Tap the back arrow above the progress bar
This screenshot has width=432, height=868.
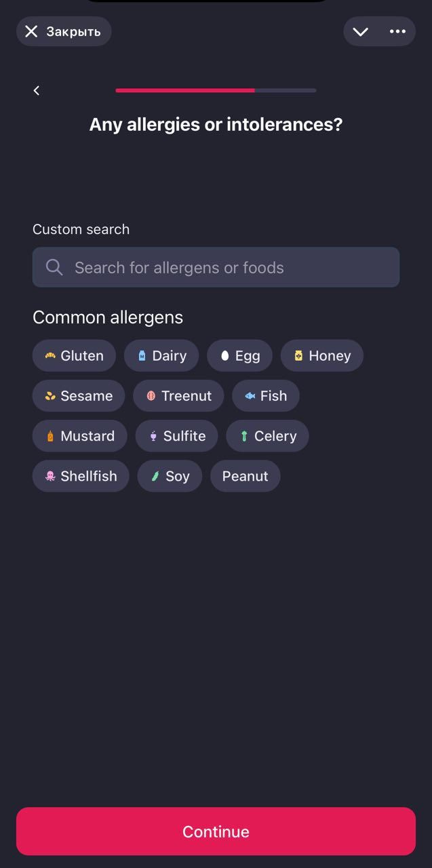click(36, 90)
